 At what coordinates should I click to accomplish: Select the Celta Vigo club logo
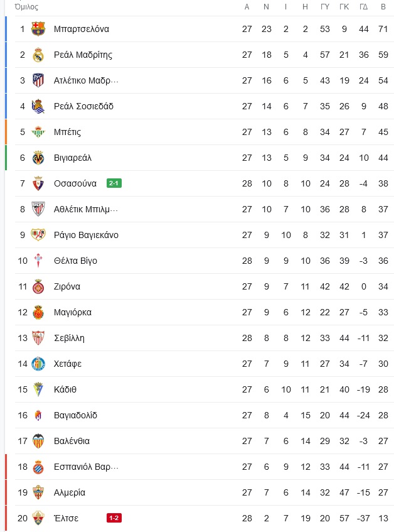(x=38, y=261)
